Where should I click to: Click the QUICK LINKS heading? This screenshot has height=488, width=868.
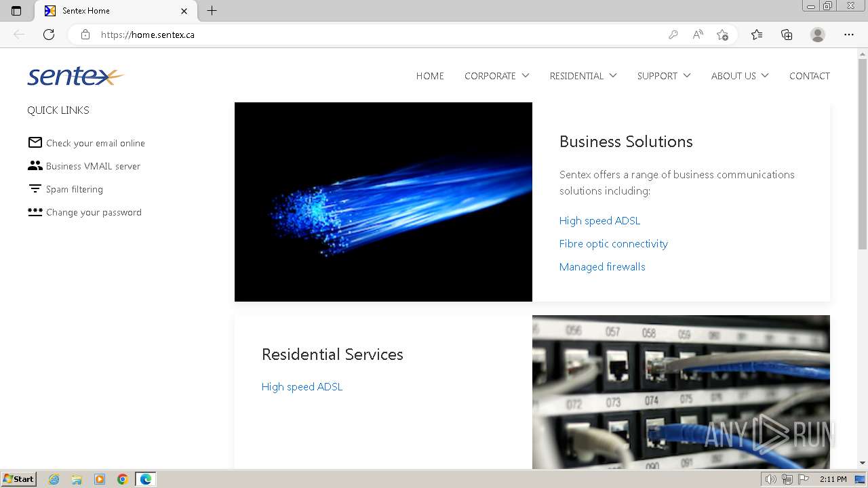coord(58,110)
